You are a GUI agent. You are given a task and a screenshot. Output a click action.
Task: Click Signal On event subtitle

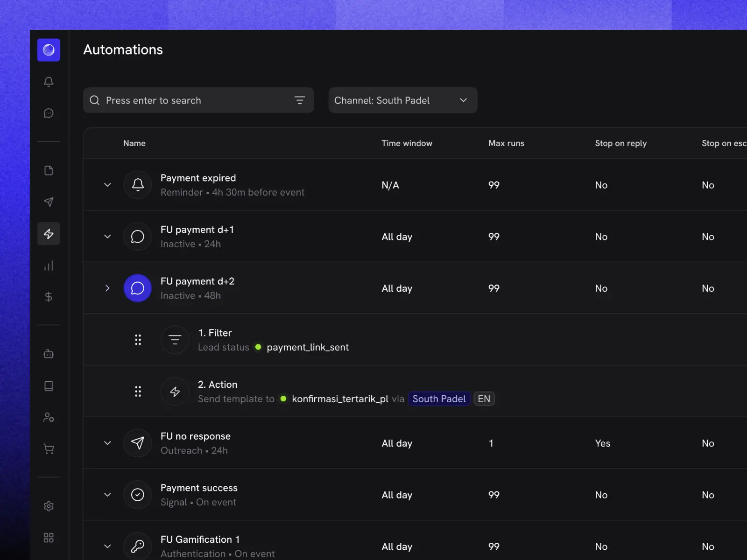198,502
